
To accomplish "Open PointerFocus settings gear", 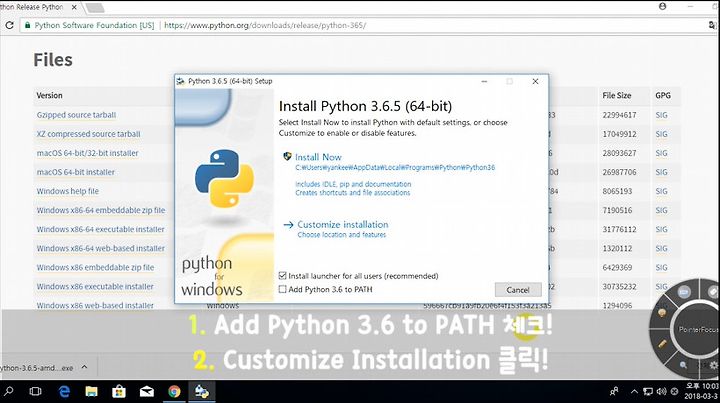I will pos(713,365).
